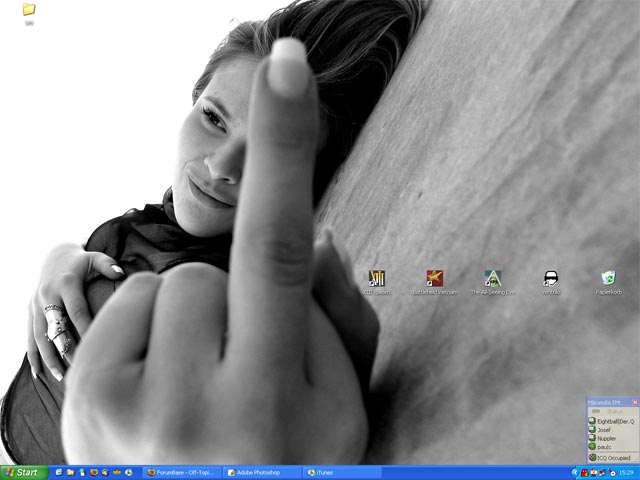Viewport: 640px width, 480px height.
Task: Open the Status menu in Miranda IM
Action: tap(616, 411)
